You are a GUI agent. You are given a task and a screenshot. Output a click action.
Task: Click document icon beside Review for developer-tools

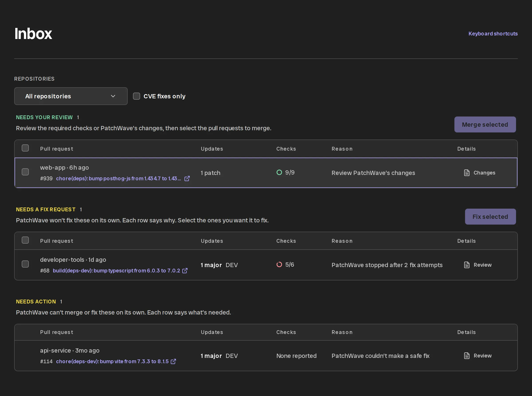pyautogui.click(x=467, y=265)
